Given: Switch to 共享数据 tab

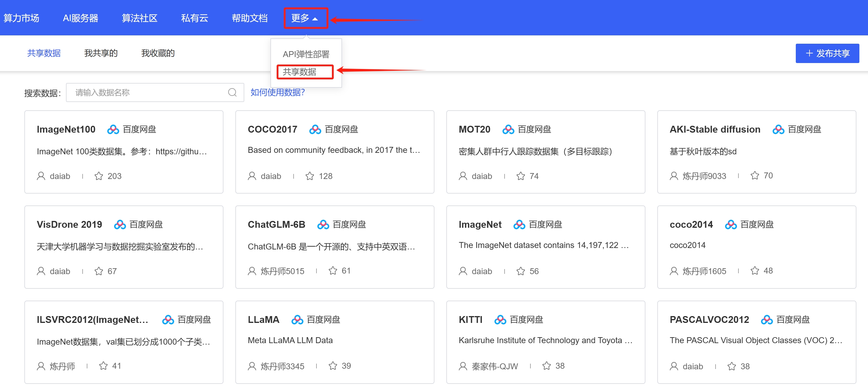Looking at the screenshot, I should pos(44,53).
